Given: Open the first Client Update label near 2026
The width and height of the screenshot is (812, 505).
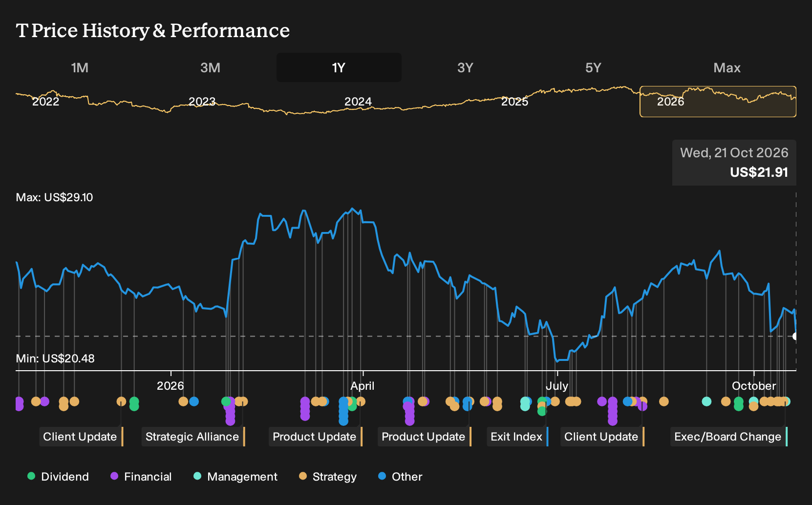Looking at the screenshot, I should [x=81, y=437].
